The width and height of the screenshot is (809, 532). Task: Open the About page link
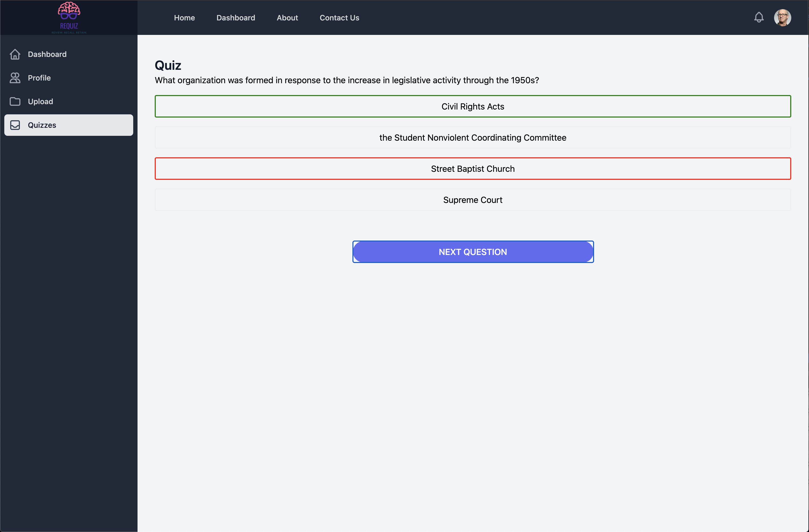coord(287,18)
